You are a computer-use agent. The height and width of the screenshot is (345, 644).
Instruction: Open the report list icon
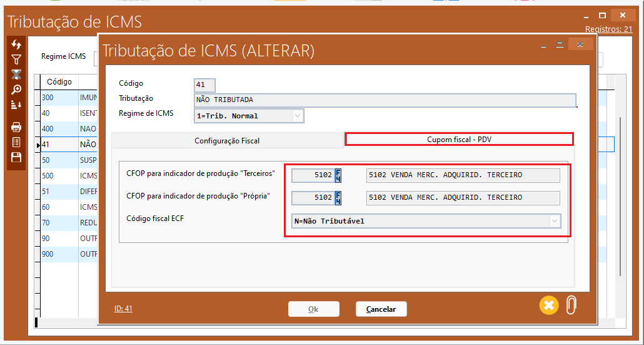(x=16, y=142)
